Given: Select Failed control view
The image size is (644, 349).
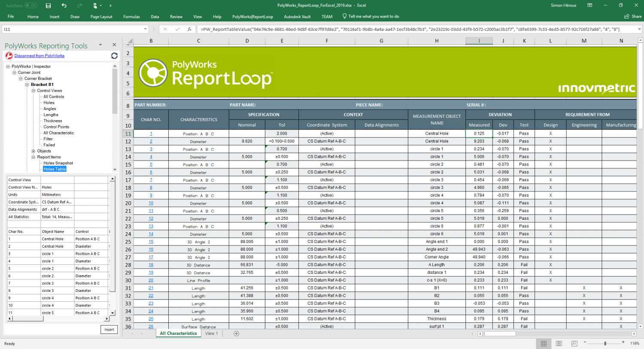Looking at the screenshot, I should click(x=49, y=145).
